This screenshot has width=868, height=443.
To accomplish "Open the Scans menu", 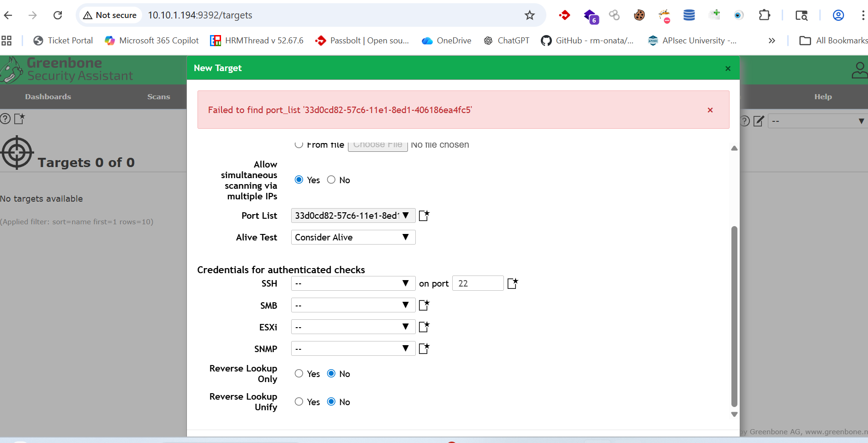I will (x=158, y=97).
